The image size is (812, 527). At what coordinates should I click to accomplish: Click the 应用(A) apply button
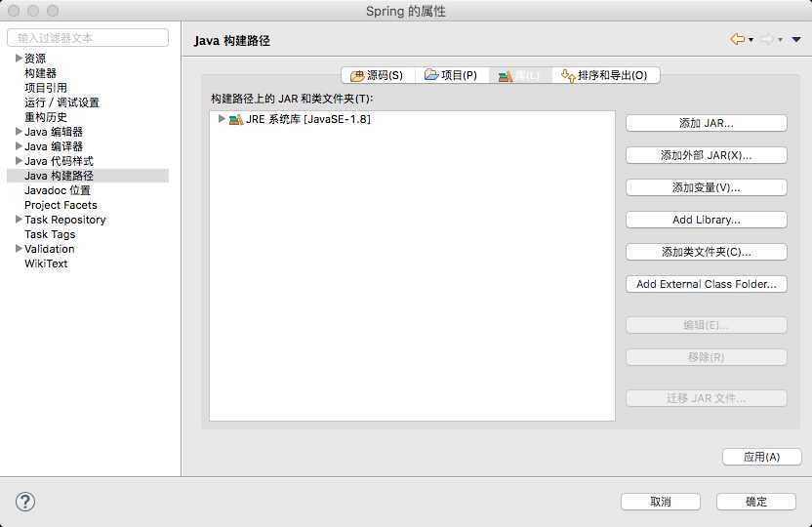762,457
